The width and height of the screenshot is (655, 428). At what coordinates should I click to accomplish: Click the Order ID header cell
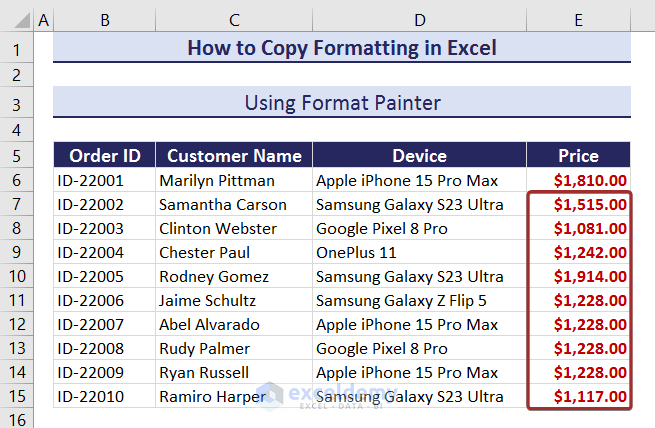tap(105, 156)
